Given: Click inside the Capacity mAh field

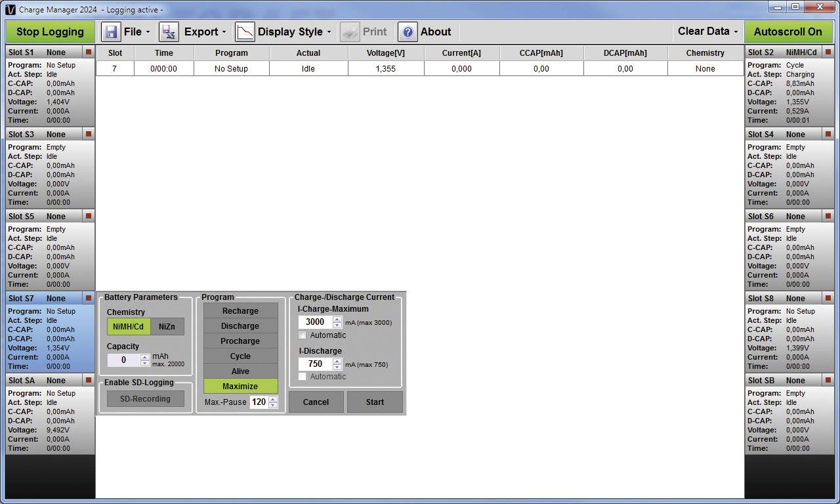Looking at the screenshot, I should click(x=125, y=360).
